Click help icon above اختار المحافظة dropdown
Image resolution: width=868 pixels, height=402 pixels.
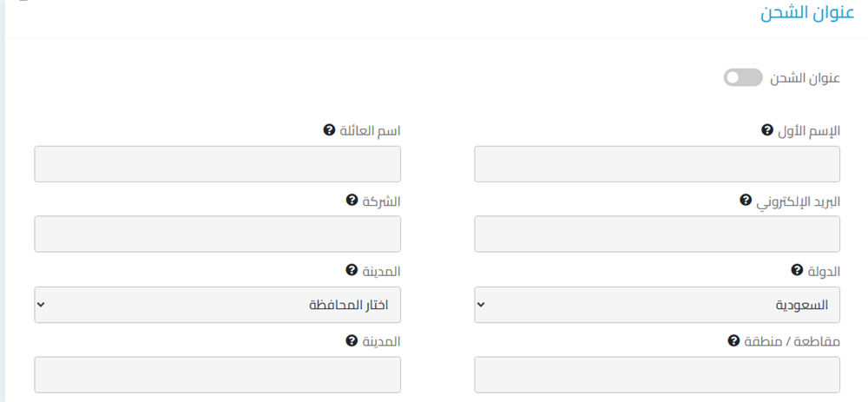pyautogui.click(x=351, y=271)
